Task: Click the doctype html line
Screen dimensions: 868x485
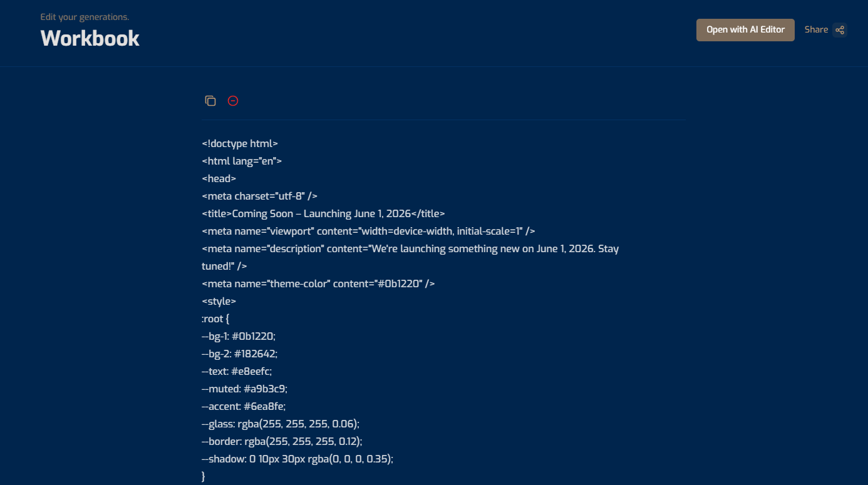Action: coord(240,143)
